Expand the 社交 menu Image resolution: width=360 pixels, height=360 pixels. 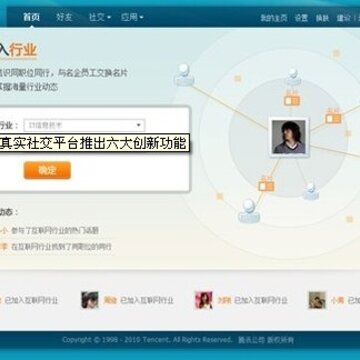coord(100,17)
